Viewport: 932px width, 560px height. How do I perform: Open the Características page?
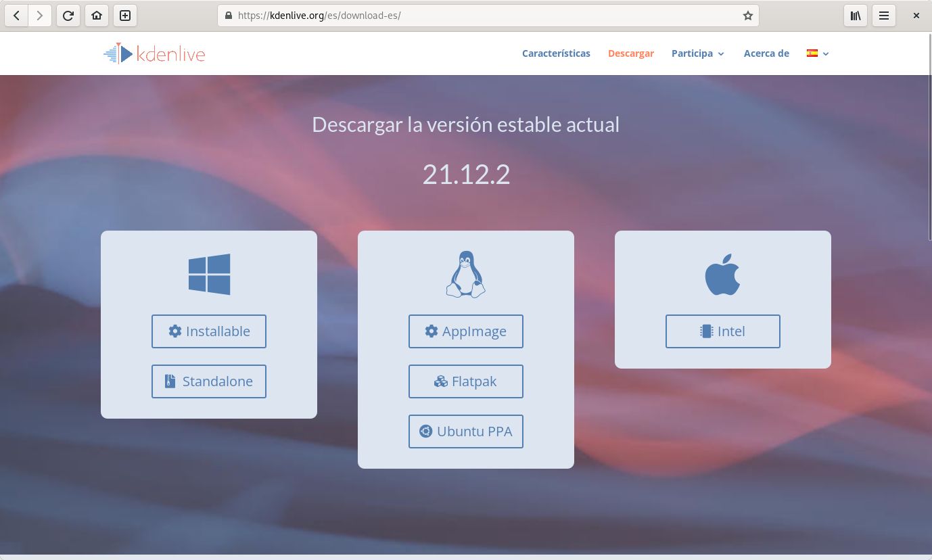(x=556, y=53)
